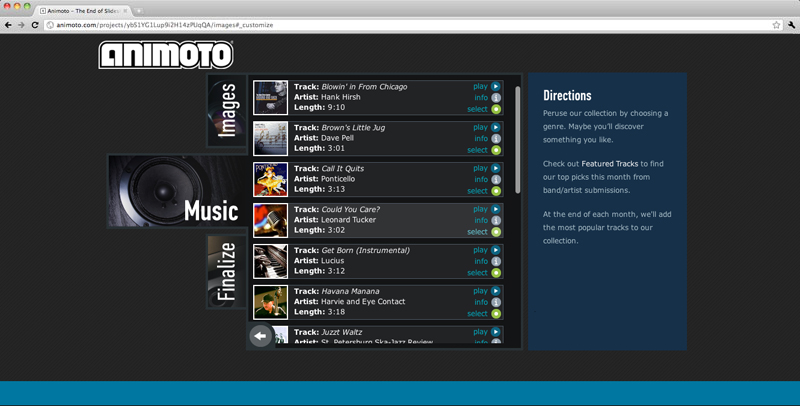
Task: Open the Featured Tracks link
Action: pyautogui.click(x=610, y=164)
